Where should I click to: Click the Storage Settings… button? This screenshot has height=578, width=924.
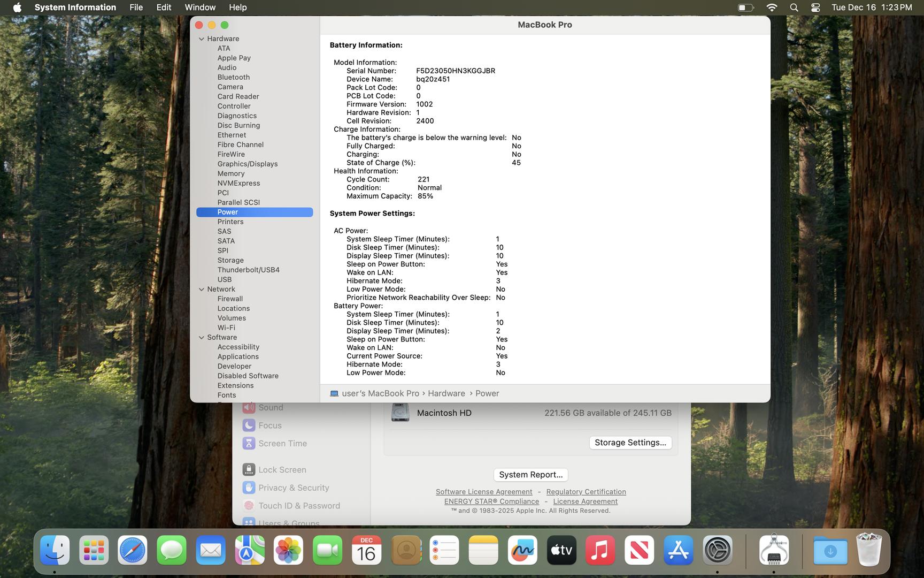coord(630,443)
